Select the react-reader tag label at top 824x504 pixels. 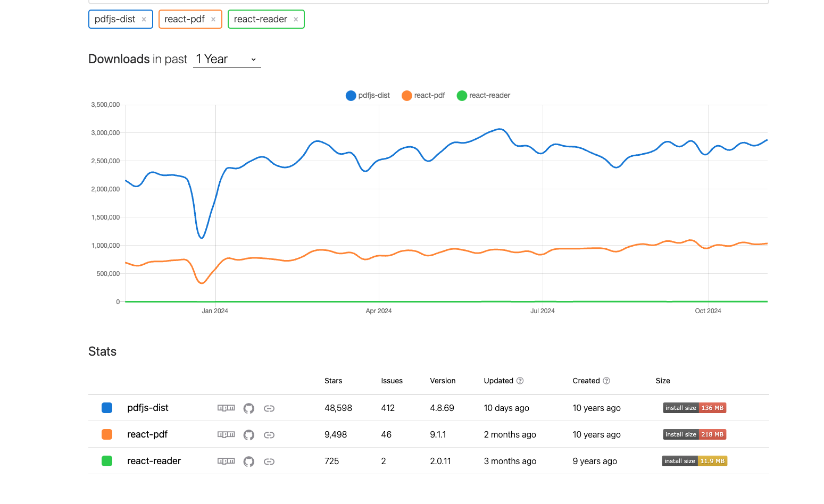click(x=261, y=19)
